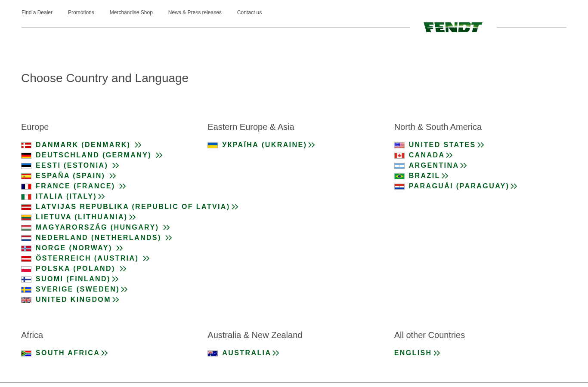Click the Austria flag icon
This screenshot has width=588, height=387.
coord(26,259)
